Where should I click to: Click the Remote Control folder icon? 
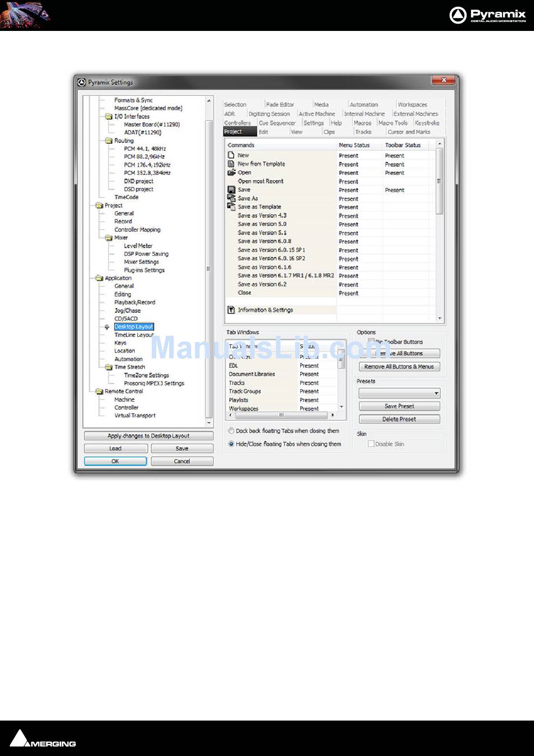tap(99, 391)
